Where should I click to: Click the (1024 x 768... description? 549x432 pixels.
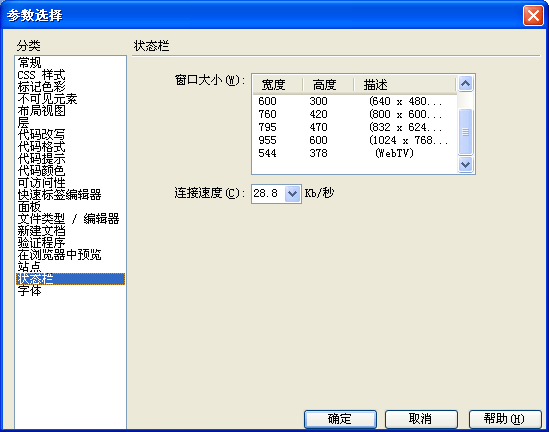408,140
